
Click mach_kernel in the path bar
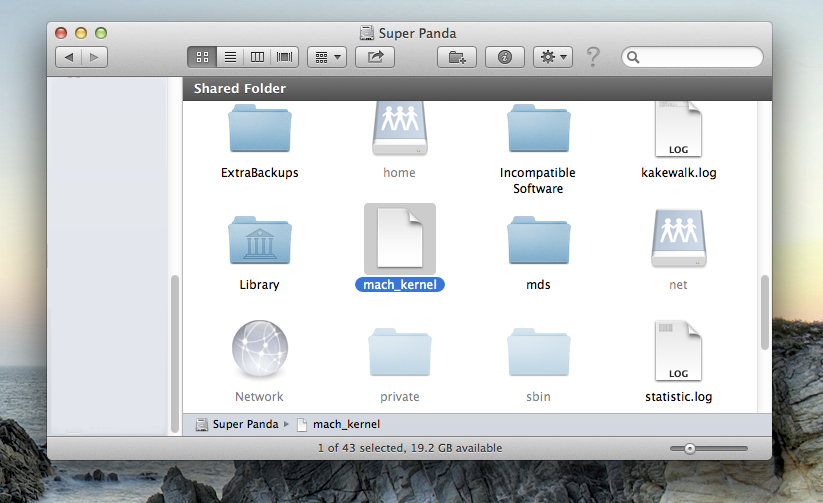click(346, 424)
